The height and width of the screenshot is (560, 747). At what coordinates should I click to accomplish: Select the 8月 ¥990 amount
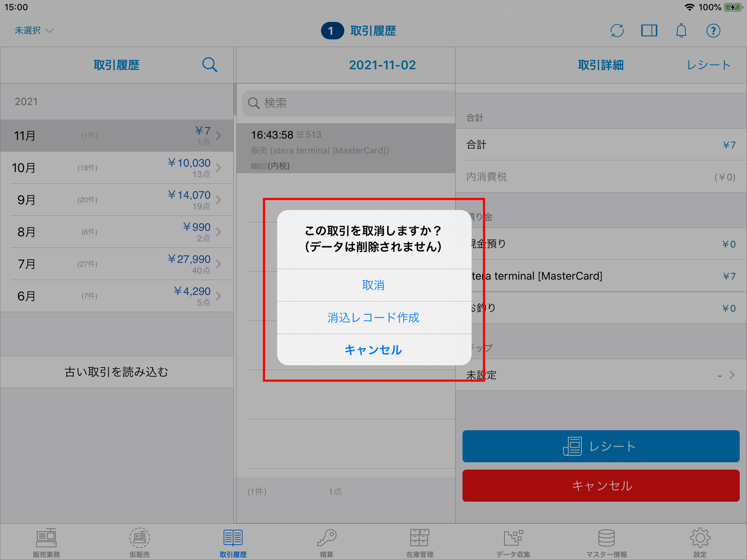pyautogui.click(x=196, y=227)
